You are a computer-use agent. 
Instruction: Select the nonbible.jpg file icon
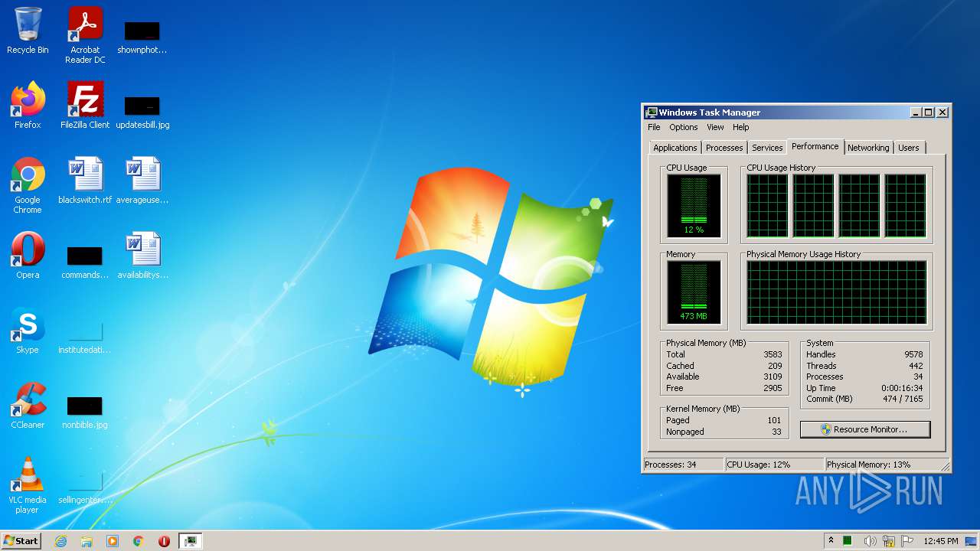coord(85,411)
